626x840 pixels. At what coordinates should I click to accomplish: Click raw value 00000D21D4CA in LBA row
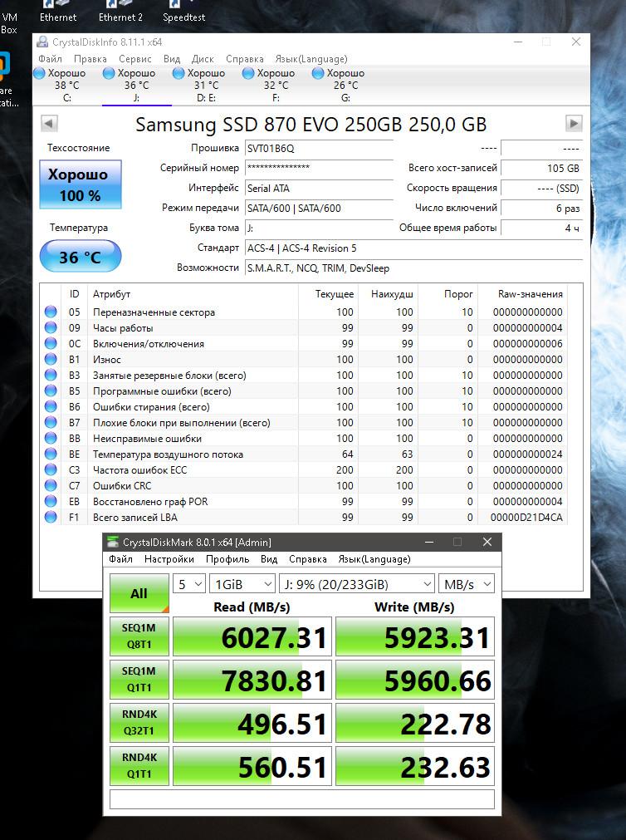(527, 518)
